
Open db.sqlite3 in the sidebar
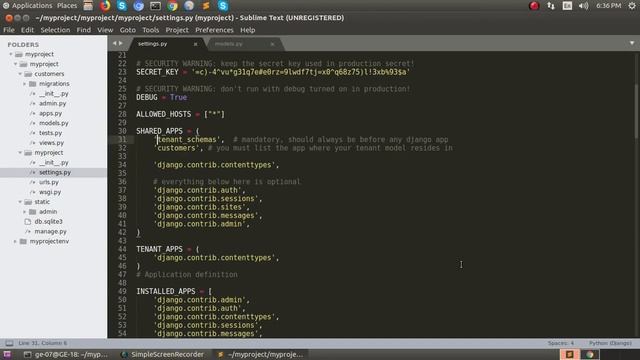coord(48,222)
